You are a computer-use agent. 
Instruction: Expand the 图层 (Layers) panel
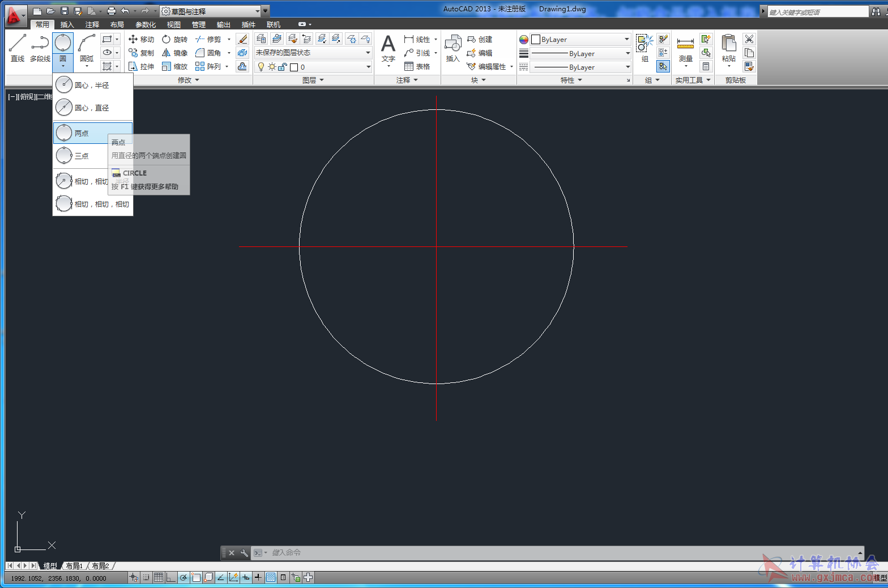click(x=313, y=80)
